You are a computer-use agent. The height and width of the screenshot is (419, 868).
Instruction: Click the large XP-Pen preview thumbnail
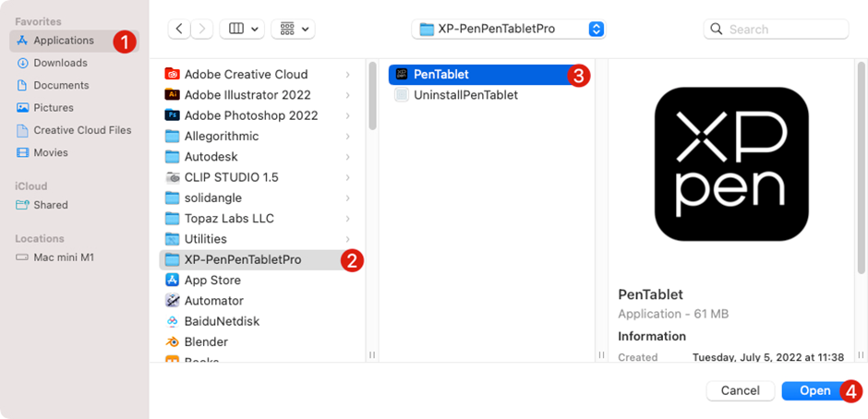coord(730,163)
